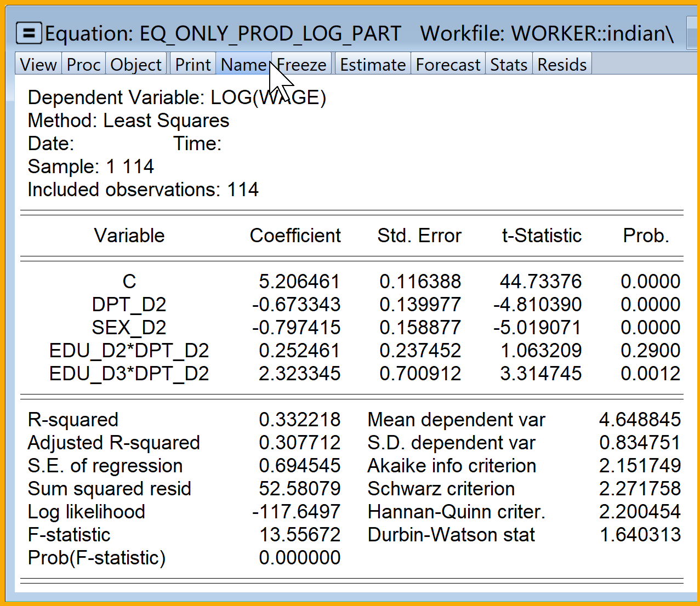Click the equation window icon in title bar
This screenshot has height=606, width=700.
coord(29,33)
